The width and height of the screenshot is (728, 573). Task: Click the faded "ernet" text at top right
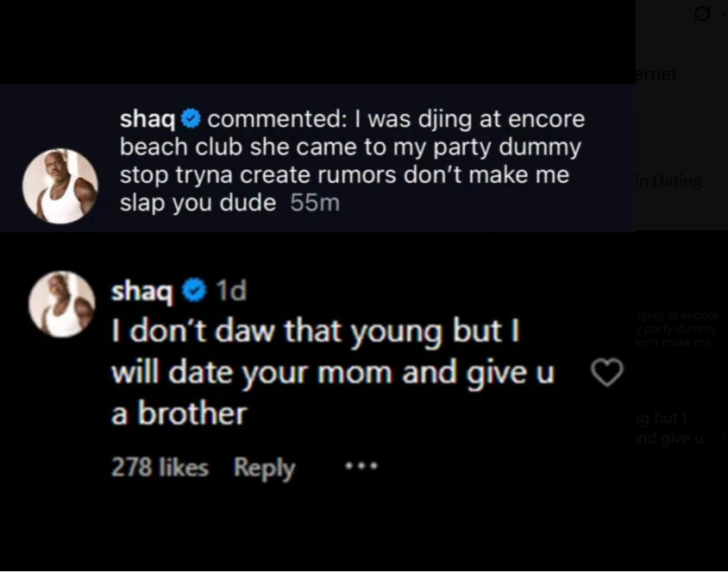pos(657,75)
